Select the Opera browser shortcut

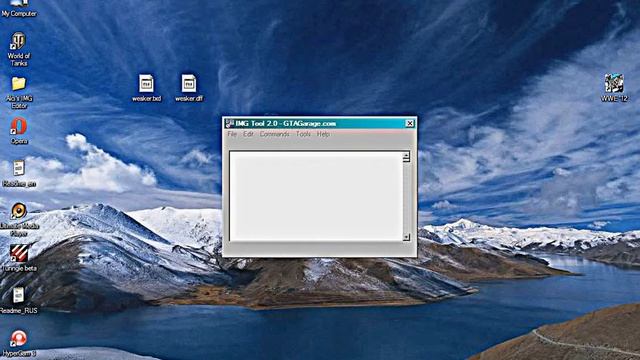[18, 131]
